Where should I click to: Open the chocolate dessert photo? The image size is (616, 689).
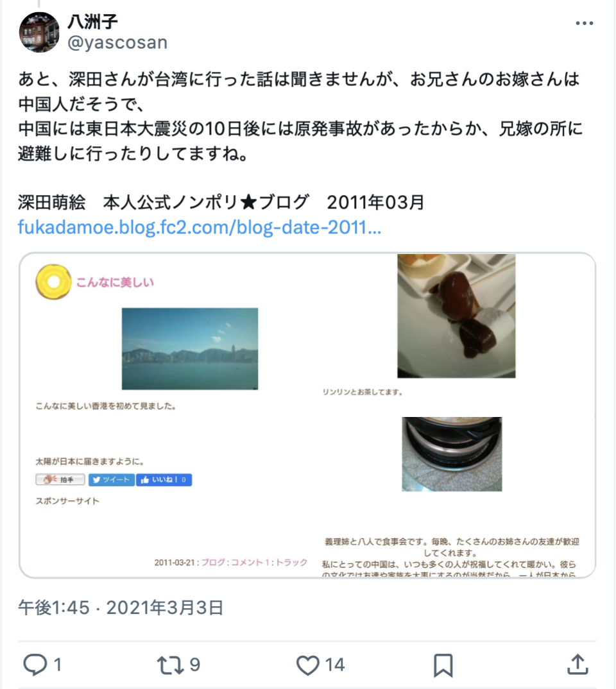pyautogui.click(x=456, y=316)
